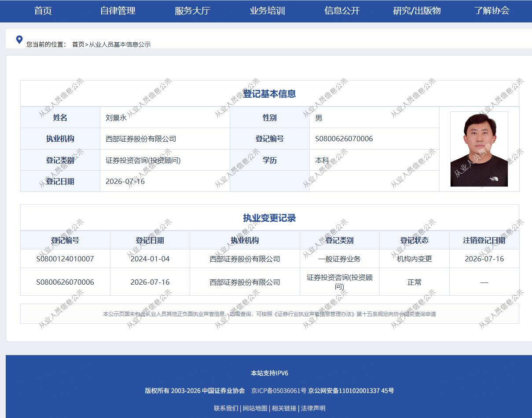Click the 登记状态 column header
Image resolution: width=532 pixels, height=418 pixels.
tap(414, 240)
